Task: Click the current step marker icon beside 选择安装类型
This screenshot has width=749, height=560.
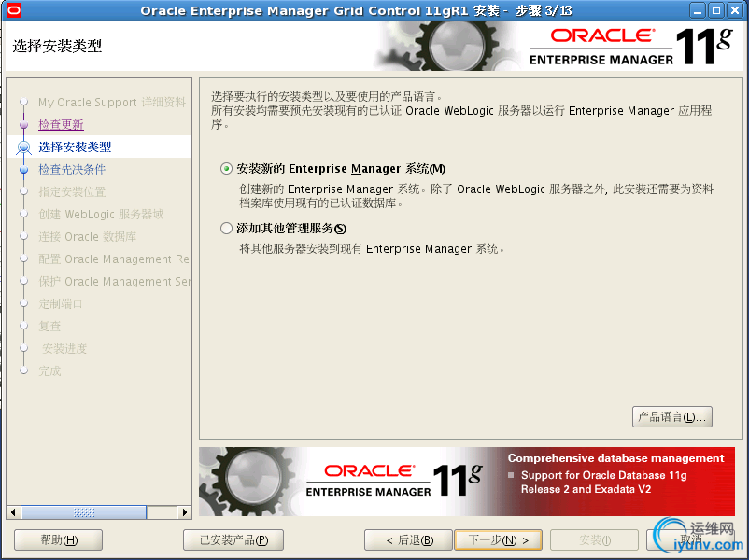Action: 24,147
